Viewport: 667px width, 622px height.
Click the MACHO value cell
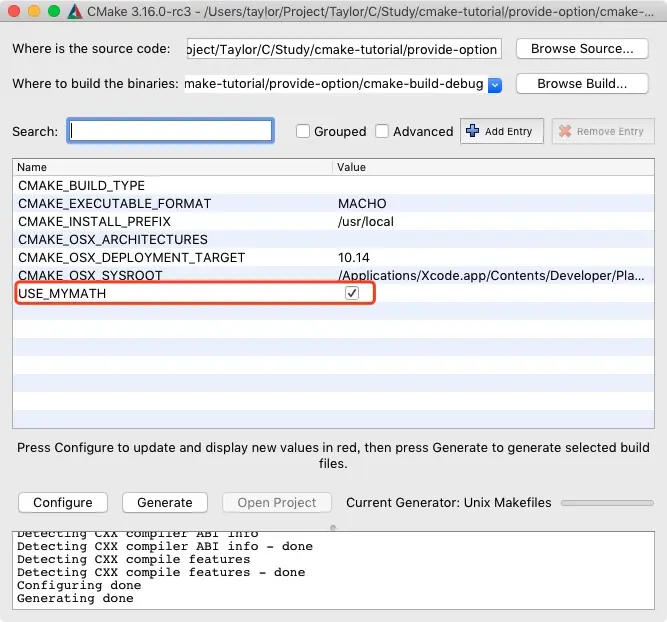pos(362,204)
